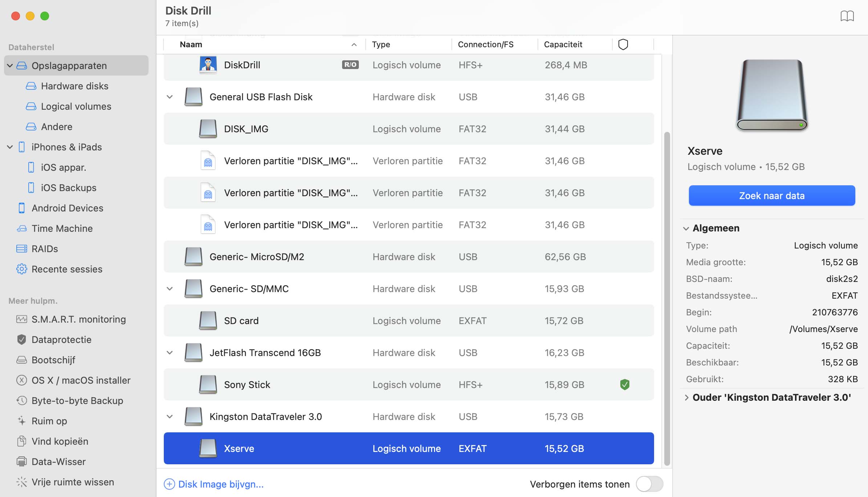Click the 210763776 Begin value
Image resolution: width=868 pixels, height=497 pixels.
(835, 312)
